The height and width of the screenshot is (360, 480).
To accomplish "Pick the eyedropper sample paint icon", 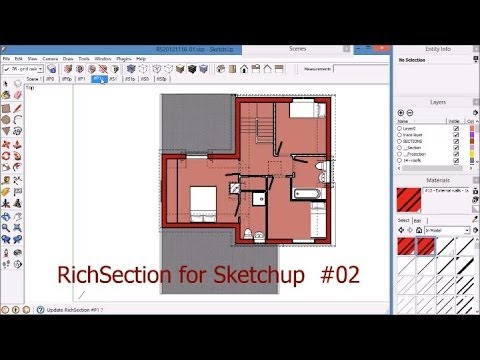I will (x=476, y=219).
